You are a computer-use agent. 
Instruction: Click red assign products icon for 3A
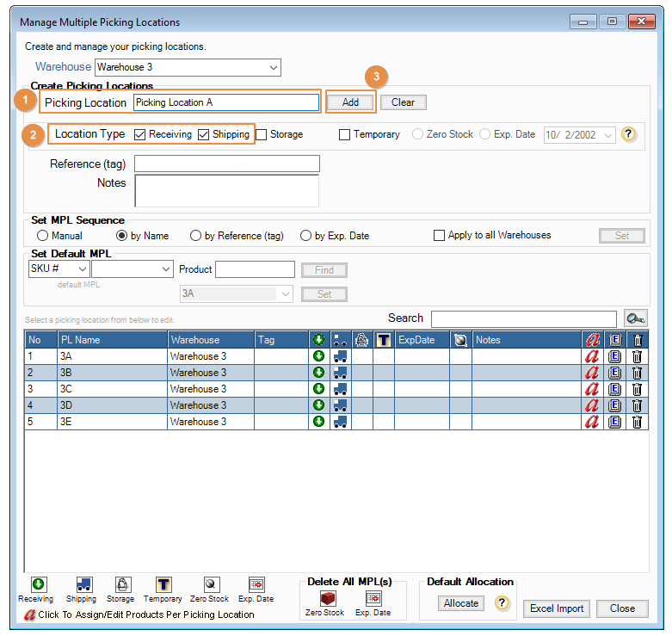(591, 356)
